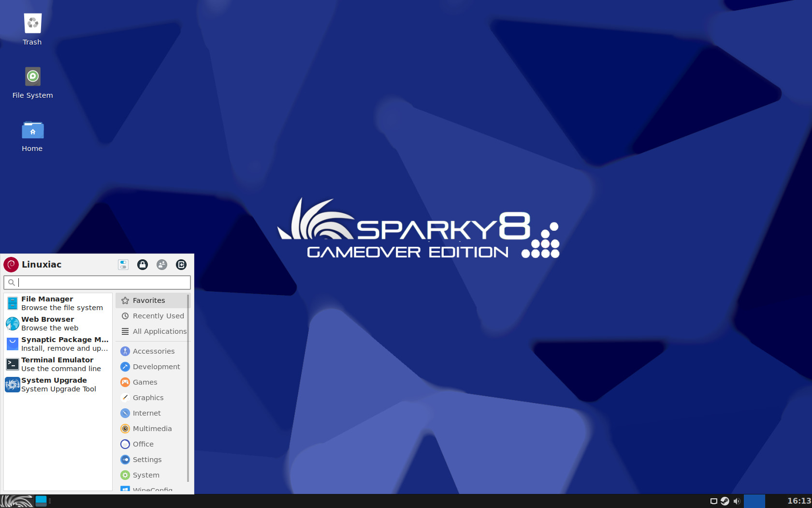Launch File Manager from favorites
Screen dimensions: 812x508
[58, 303]
